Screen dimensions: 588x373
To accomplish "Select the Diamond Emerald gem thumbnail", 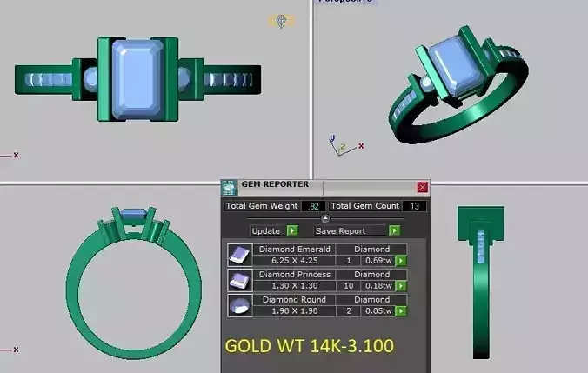I will 240,255.
